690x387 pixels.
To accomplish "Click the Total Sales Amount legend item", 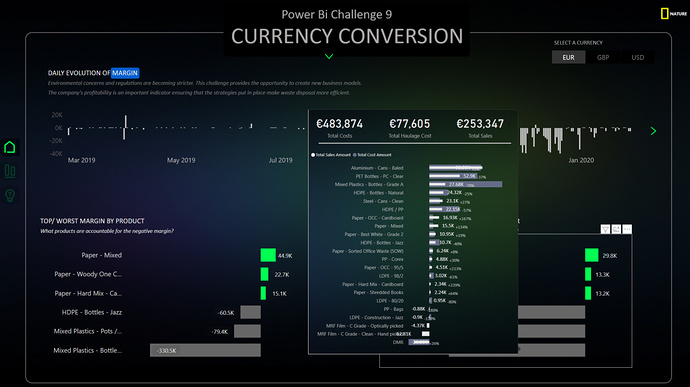I will click(331, 155).
